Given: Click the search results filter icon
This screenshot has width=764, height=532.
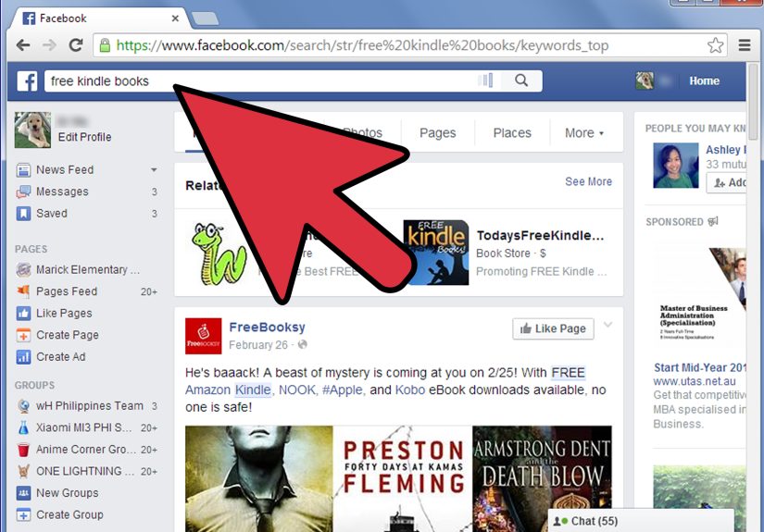Looking at the screenshot, I should point(486,80).
